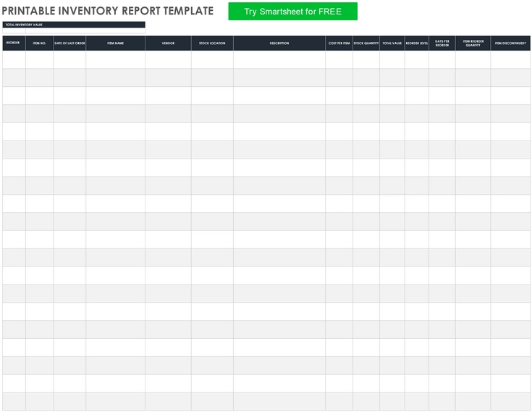Click the Printable Inventory Report Template title
This screenshot has width=532, height=412.
(x=108, y=11)
